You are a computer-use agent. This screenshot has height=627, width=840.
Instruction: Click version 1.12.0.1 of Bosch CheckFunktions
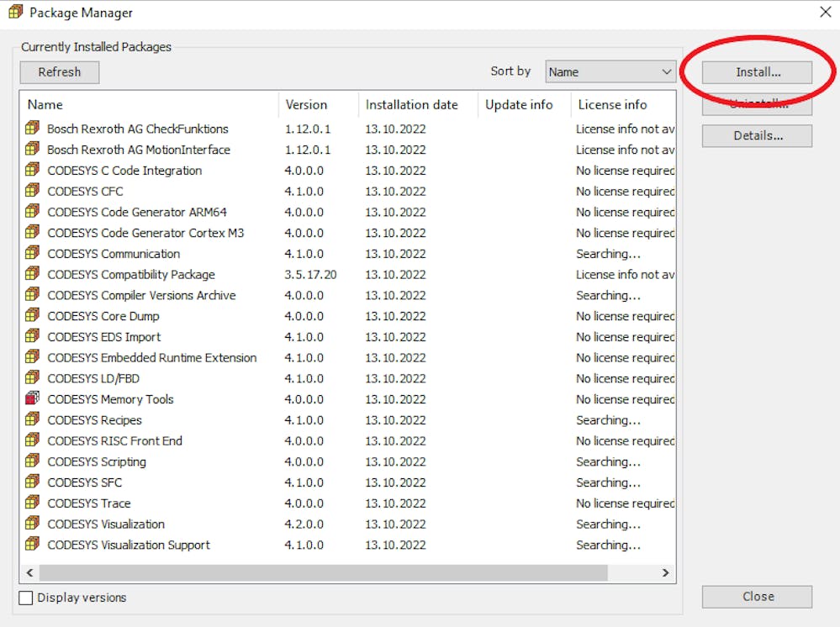click(308, 129)
